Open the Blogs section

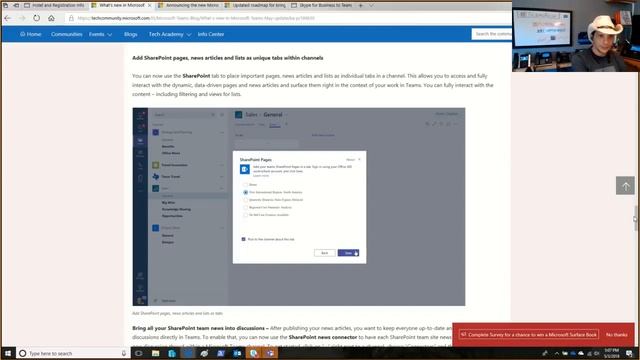(x=131, y=34)
